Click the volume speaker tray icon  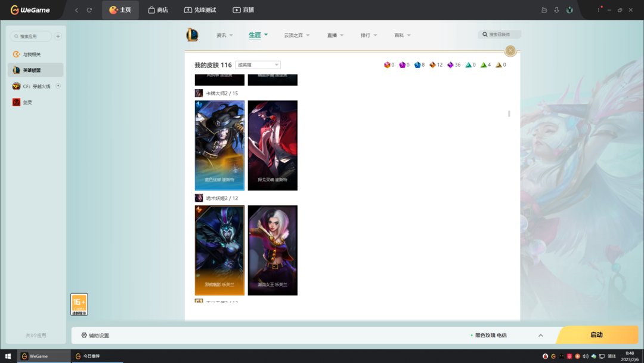pyautogui.click(x=586, y=356)
